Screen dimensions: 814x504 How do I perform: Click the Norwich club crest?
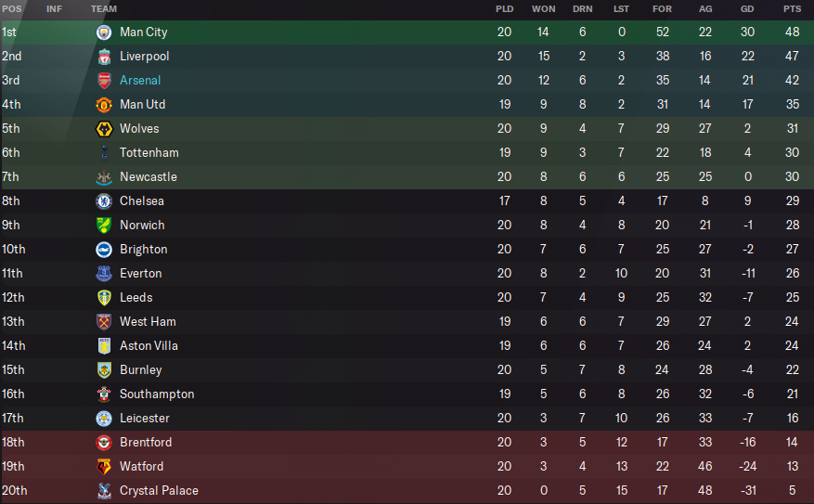coord(103,226)
